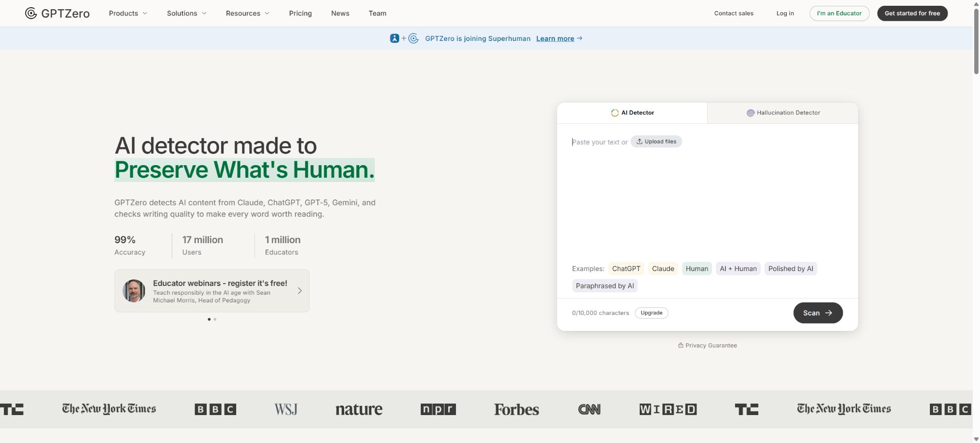980x443 pixels.
Task: Click the GPTZero is joining Superhuman text
Action: click(x=478, y=39)
